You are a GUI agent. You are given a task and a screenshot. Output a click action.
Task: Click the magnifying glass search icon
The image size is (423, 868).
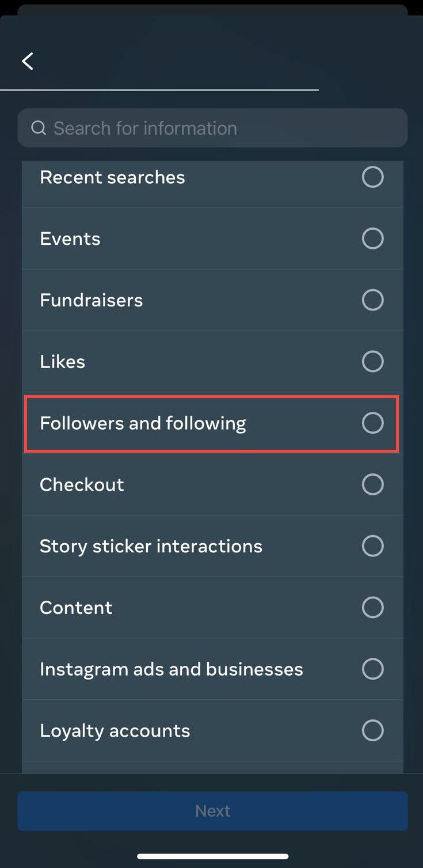click(x=38, y=127)
